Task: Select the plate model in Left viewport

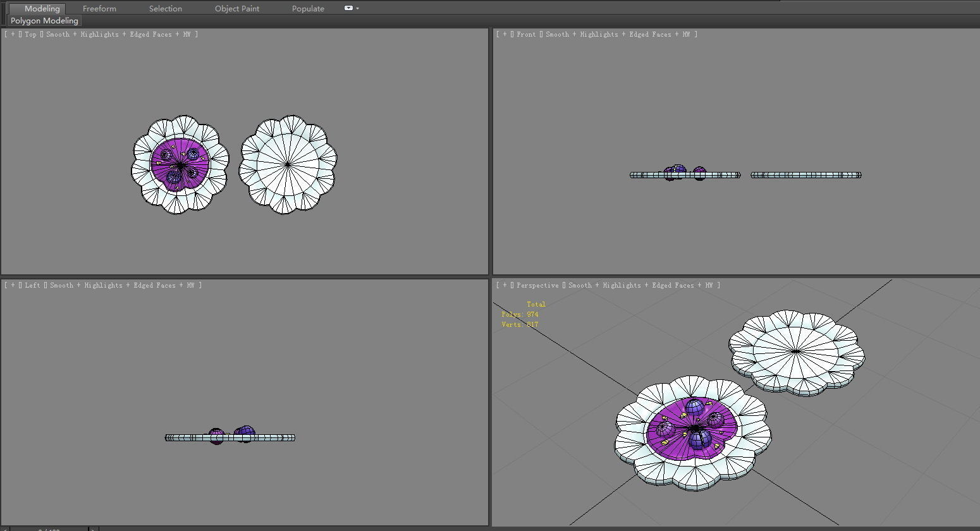Action: [x=230, y=436]
